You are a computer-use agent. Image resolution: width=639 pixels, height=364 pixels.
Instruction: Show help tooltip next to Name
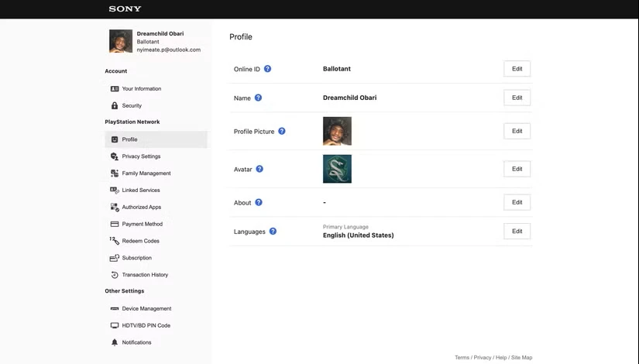tap(258, 98)
